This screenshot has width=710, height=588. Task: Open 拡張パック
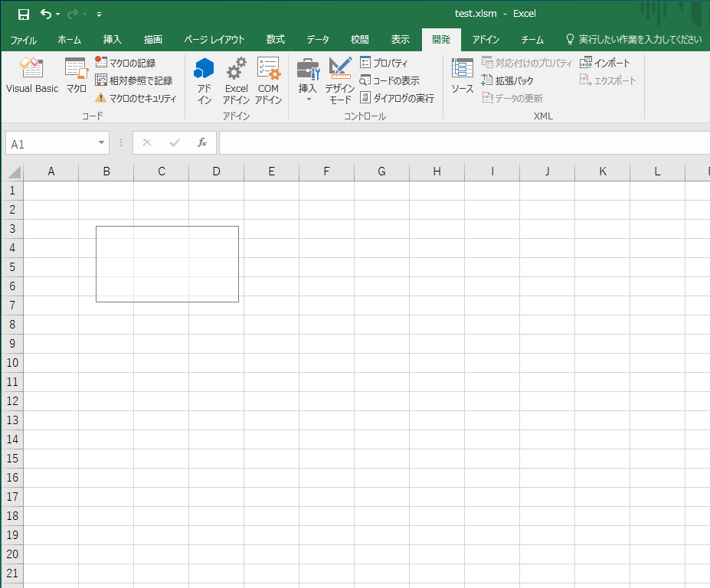click(x=507, y=80)
